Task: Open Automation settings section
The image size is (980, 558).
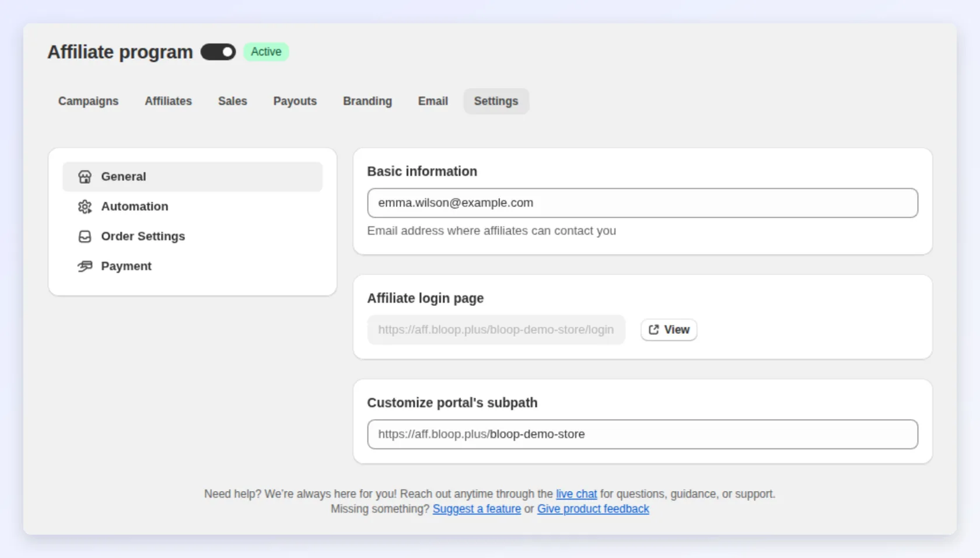Action: 192,207
